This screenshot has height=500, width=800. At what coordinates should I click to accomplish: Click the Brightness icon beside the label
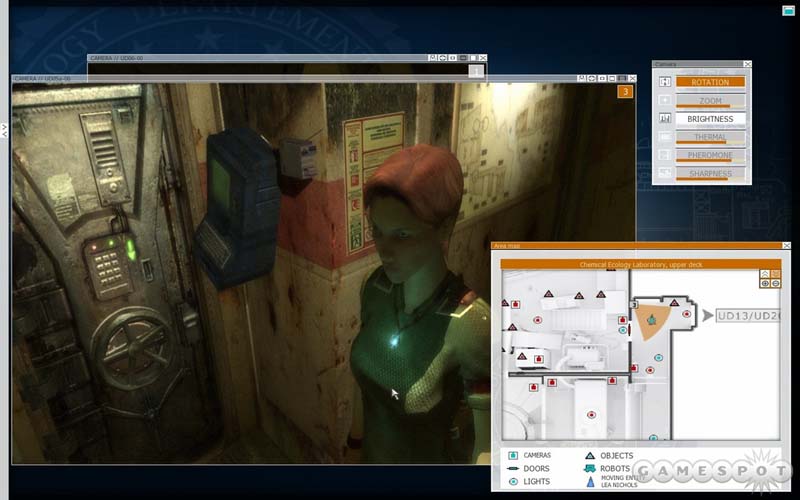[x=664, y=119]
